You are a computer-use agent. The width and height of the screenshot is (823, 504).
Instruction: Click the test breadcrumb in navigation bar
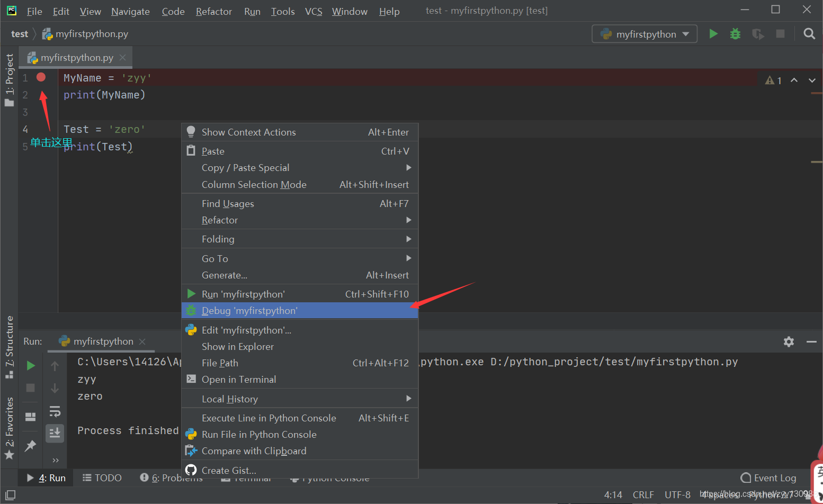click(20, 34)
